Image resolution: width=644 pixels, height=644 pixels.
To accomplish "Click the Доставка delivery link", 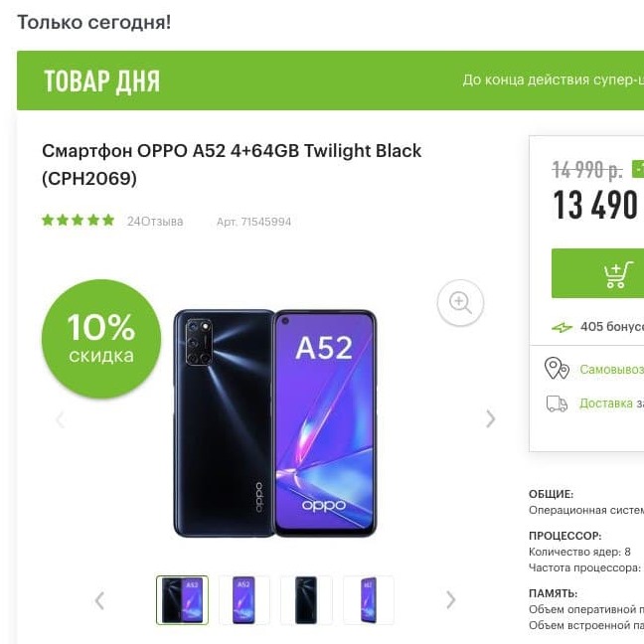I will click(x=606, y=402).
